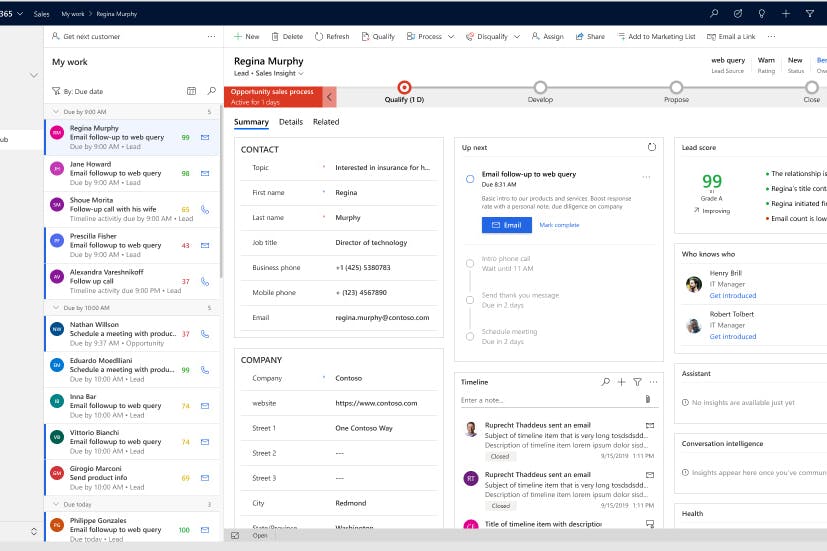Click email icon on Jane Howard work item

pyautogui.click(x=205, y=173)
